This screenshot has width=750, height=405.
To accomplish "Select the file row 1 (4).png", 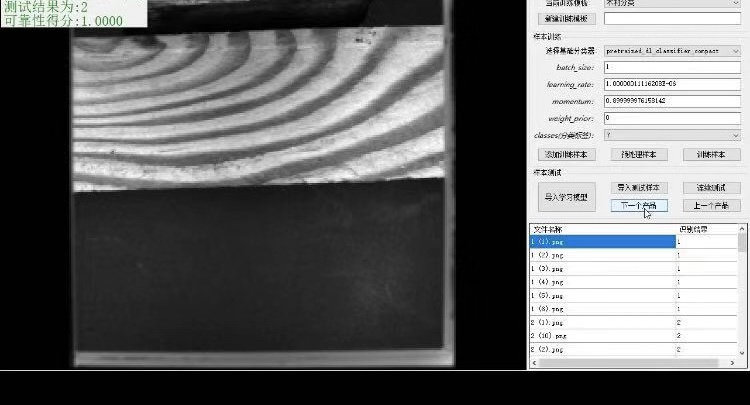I will tap(634, 282).
